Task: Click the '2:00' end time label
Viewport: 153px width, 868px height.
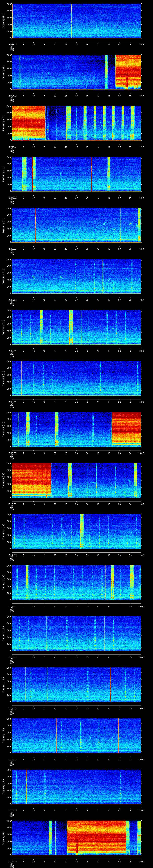Action: tap(141, 44)
